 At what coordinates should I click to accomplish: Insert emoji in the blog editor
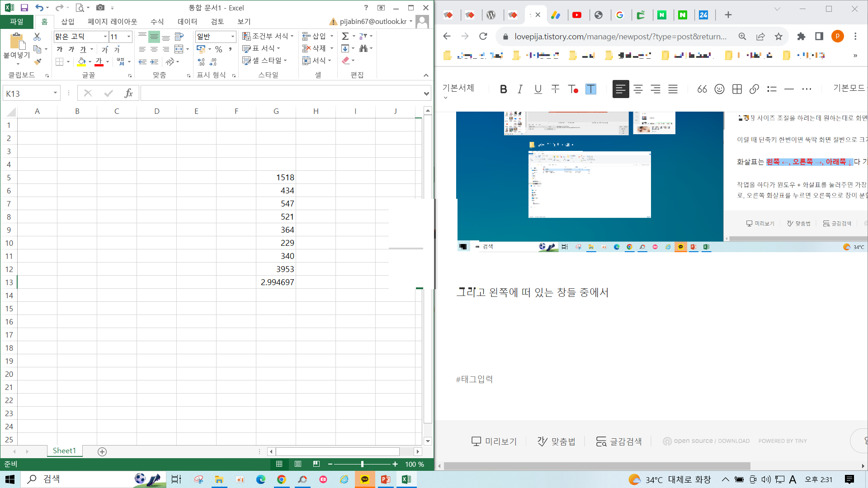[x=719, y=89]
